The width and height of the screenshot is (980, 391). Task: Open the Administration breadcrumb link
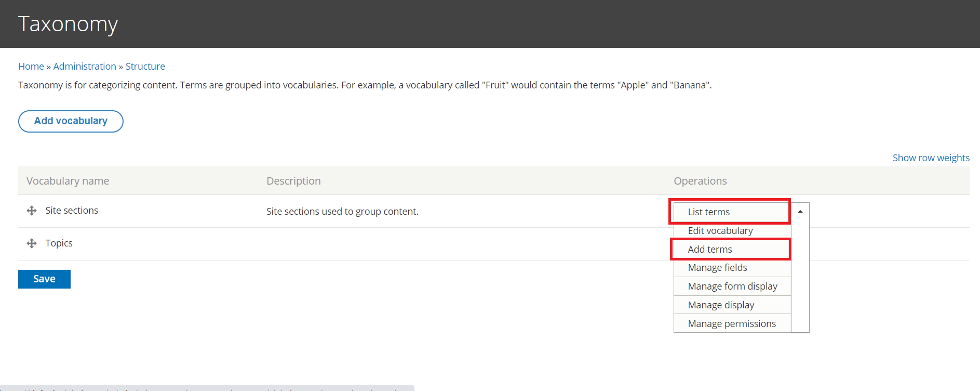85,67
